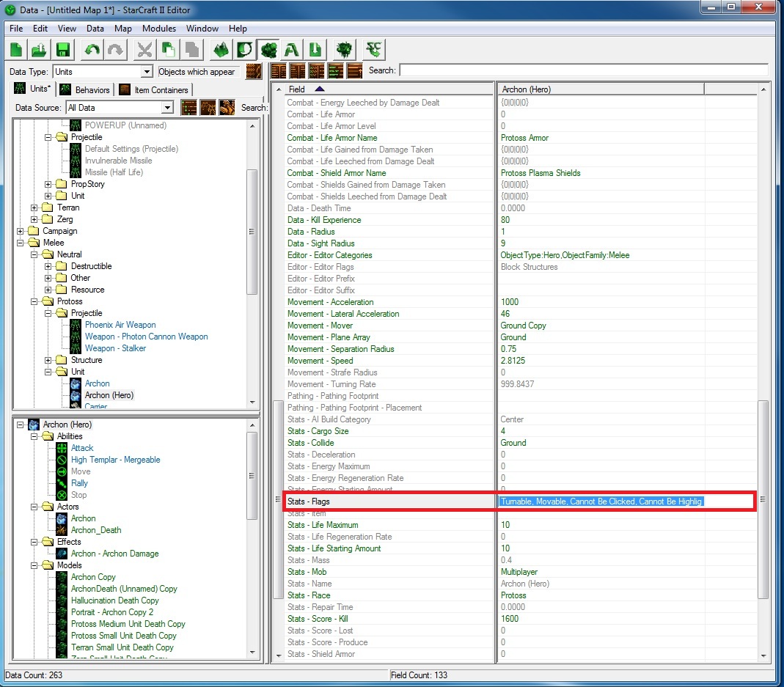Click the field Search input box

(583, 70)
